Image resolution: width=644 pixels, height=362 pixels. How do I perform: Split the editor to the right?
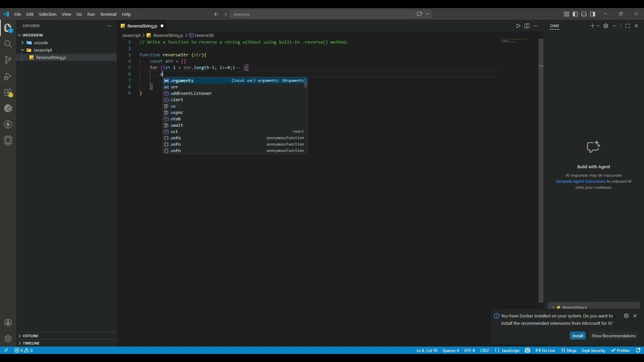(x=527, y=26)
